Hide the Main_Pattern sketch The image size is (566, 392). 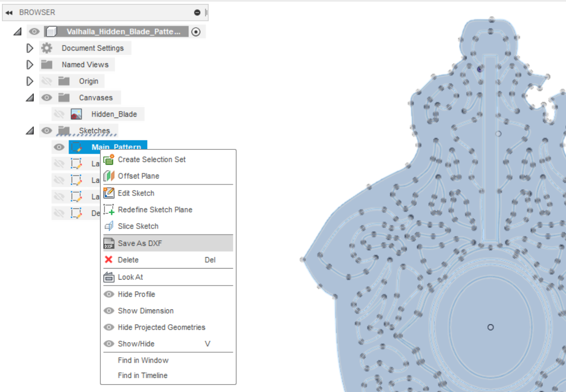tap(59, 147)
